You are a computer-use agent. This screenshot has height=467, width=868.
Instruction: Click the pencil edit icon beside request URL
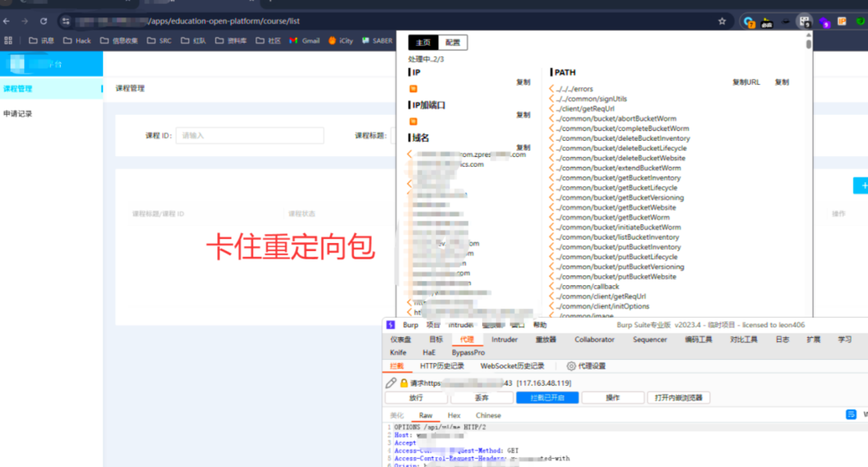click(x=391, y=383)
